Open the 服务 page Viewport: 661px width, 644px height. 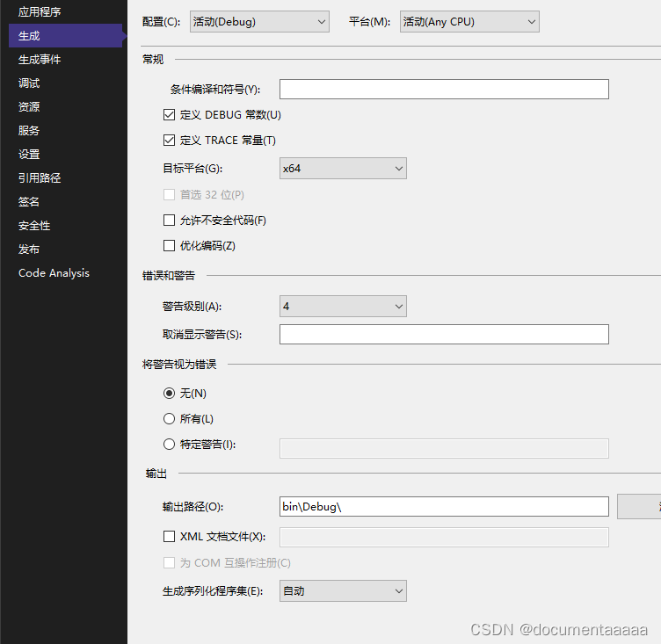tap(29, 130)
